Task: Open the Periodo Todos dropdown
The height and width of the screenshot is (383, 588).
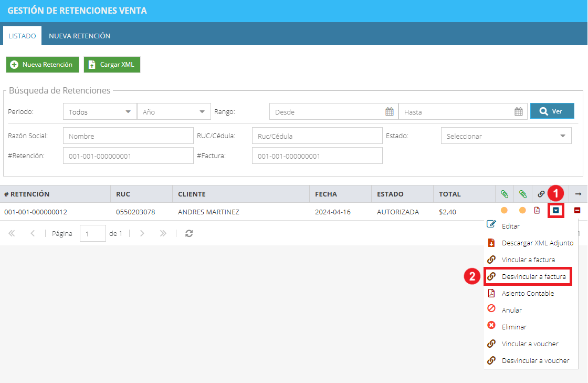Action: coord(99,112)
